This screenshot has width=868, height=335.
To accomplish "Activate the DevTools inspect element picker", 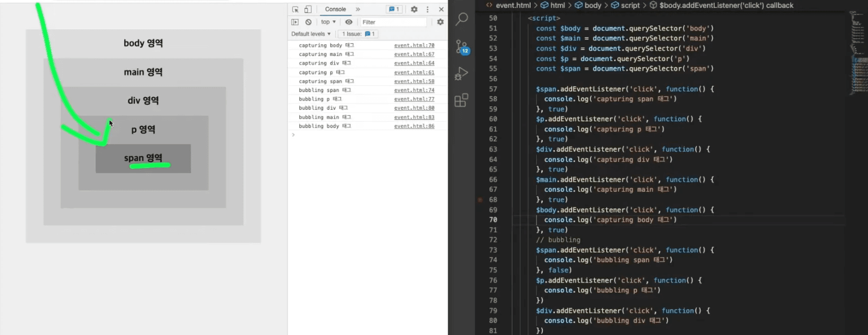I will point(295,9).
